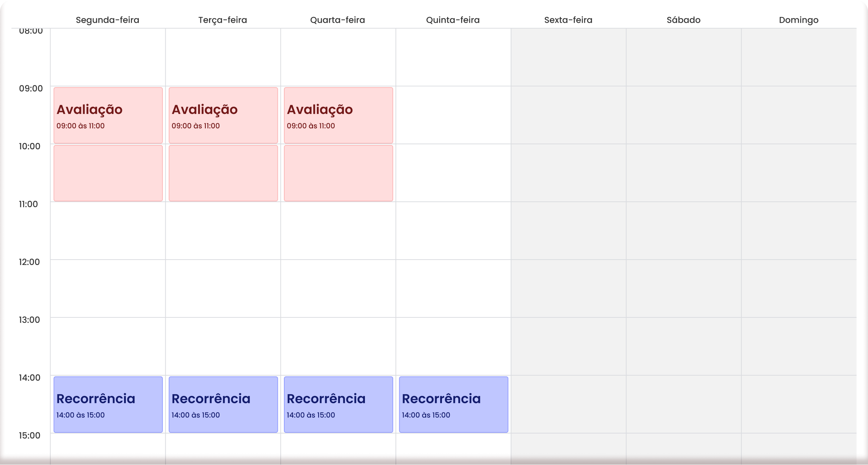Click Wednesday's empty 13:00 slot

[x=338, y=346]
